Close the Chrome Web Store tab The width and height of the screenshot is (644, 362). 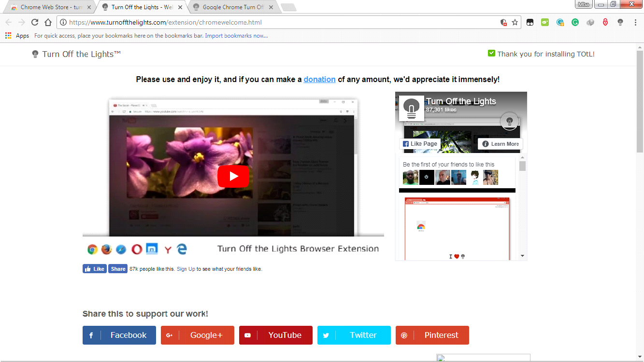point(89,7)
